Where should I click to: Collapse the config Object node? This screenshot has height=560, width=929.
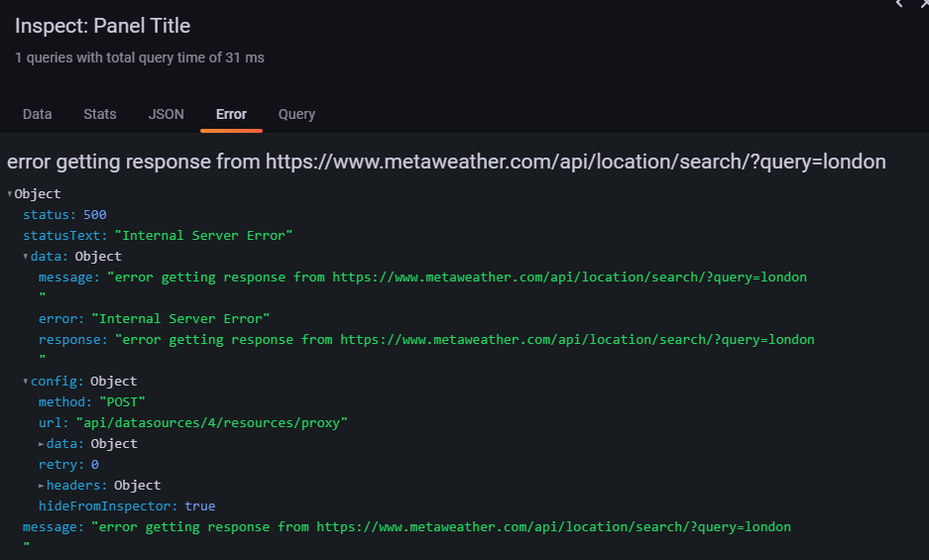point(26,381)
